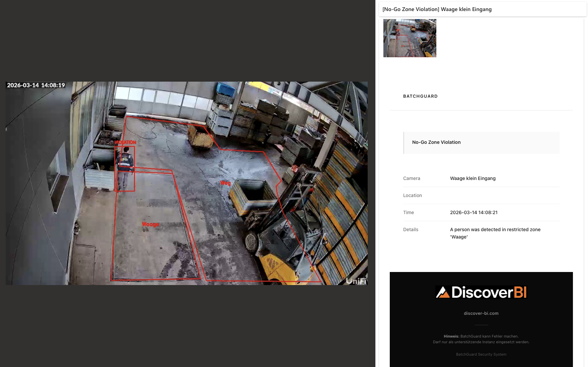Click the DiscoverBI logo
Viewport: 588px width, 367px height.
tap(481, 292)
